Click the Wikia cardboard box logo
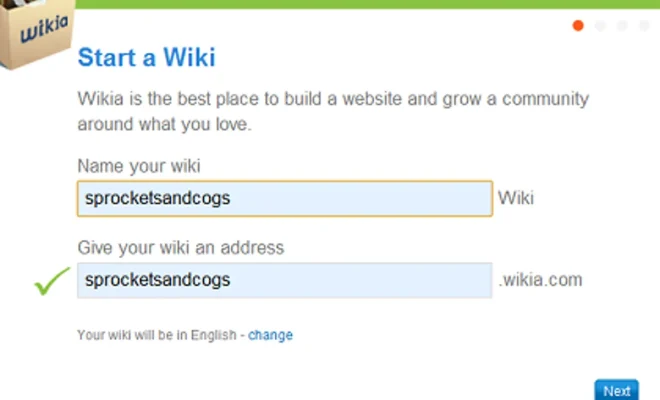660x400 pixels. tap(36, 34)
